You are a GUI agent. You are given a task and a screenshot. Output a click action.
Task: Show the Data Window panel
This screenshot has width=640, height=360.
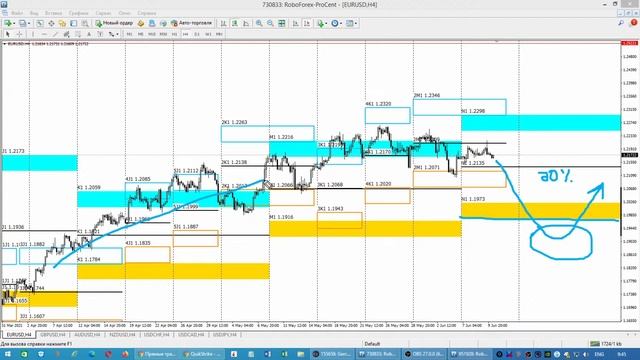click(51, 23)
